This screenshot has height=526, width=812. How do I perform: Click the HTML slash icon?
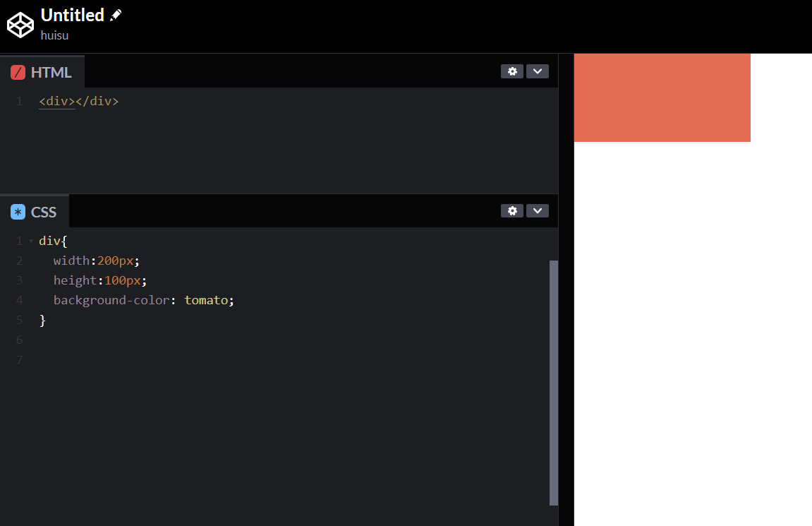point(18,72)
